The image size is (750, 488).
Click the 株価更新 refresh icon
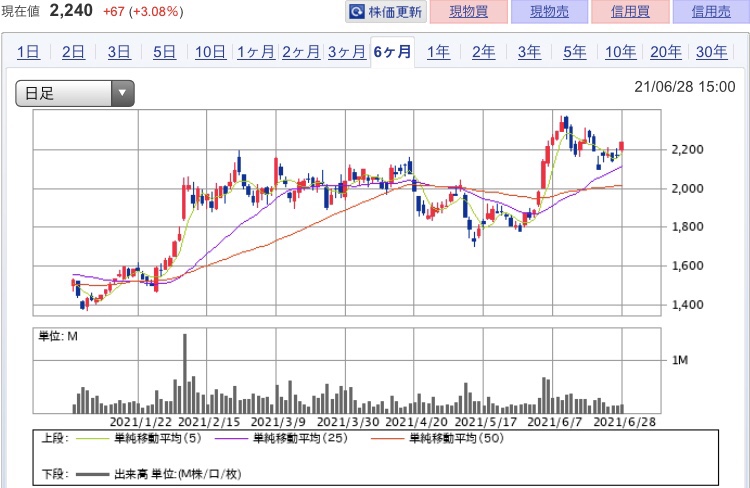coord(357,11)
